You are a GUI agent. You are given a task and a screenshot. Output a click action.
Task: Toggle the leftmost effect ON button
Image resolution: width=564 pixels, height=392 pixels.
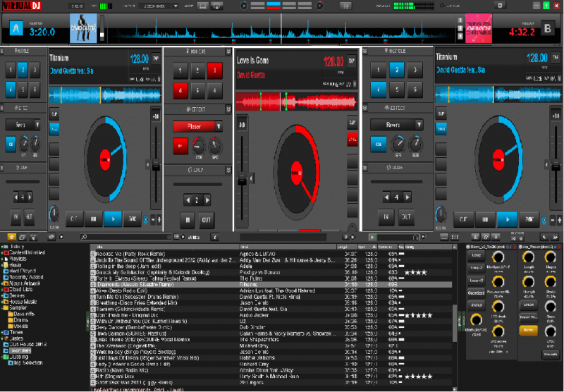(x=11, y=145)
